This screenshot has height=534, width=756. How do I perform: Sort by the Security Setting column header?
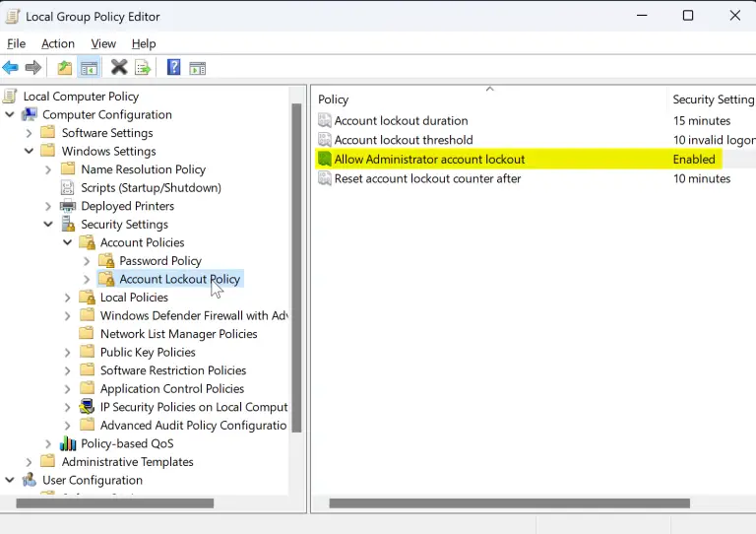(713, 99)
